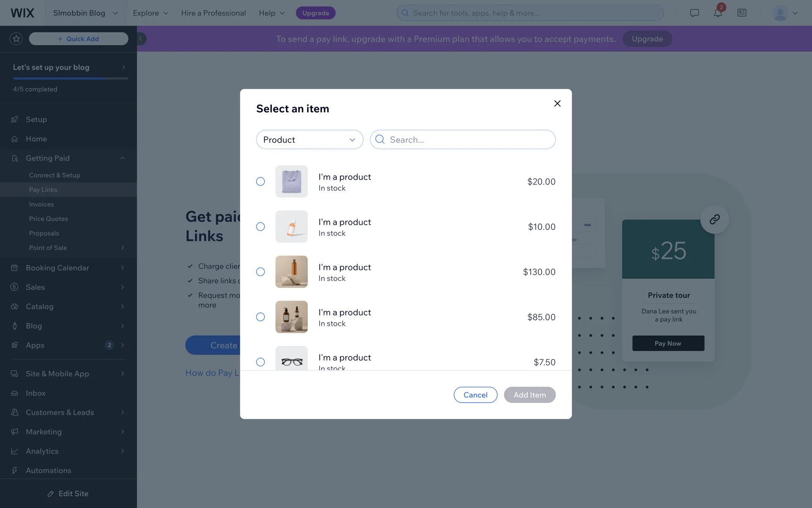Click Upgrade button in the purple banner
Viewport: 812px width, 508px height.
tap(647, 39)
